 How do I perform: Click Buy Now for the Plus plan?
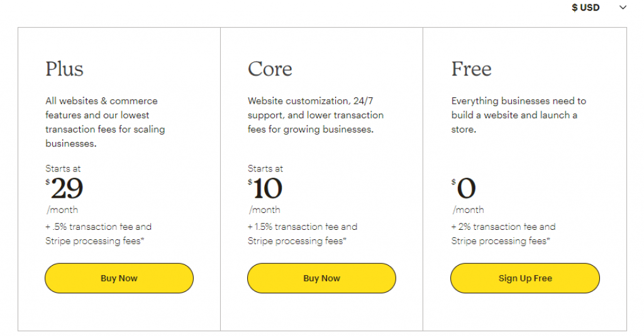point(119,278)
